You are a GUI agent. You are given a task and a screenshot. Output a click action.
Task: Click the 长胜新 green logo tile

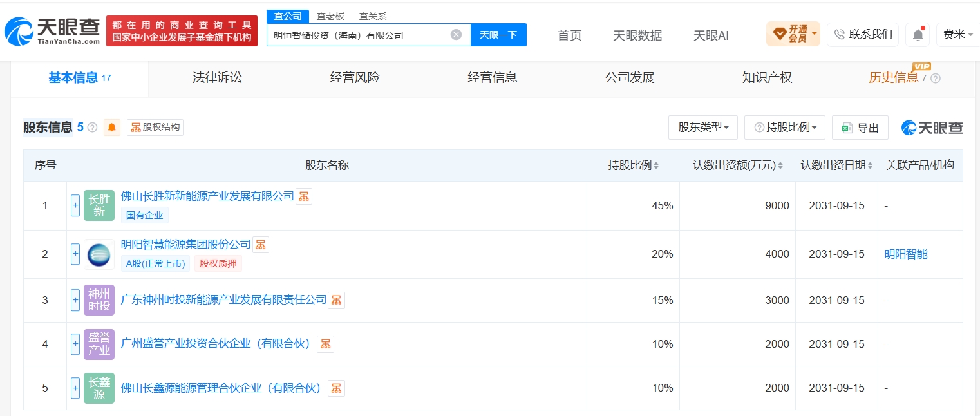tap(99, 205)
